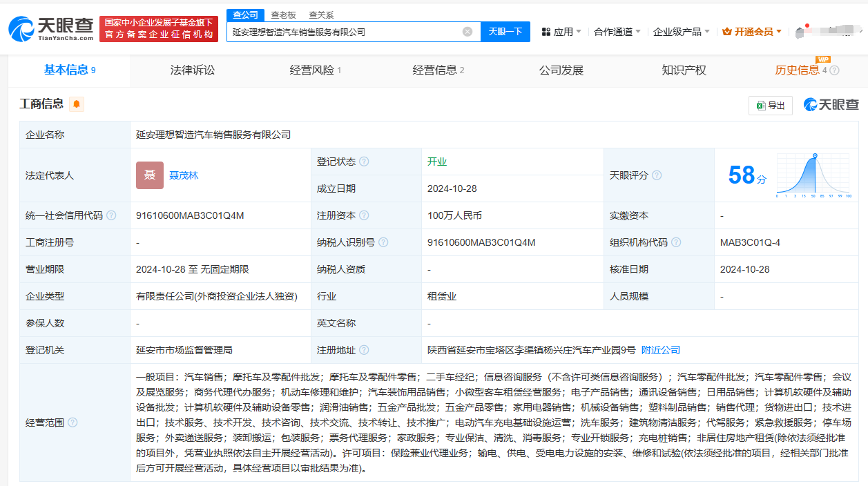
Task: Click the red 国家中小企业发展子基金旗下 banner
Action: click(x=159, y=29)
